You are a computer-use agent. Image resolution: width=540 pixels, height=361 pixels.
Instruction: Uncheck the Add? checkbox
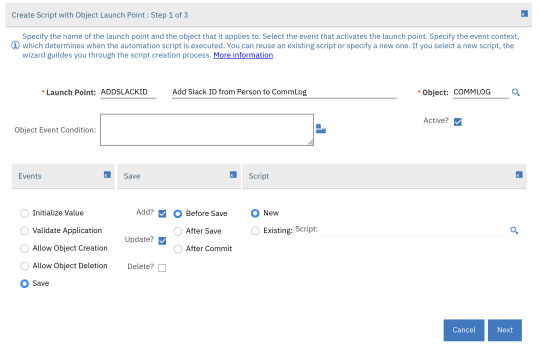(x=162, y=214)
